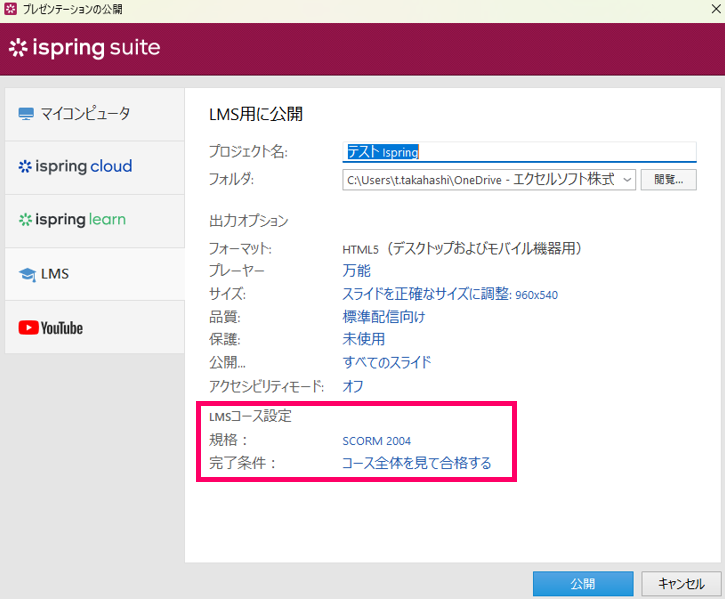Toggle accessibility mode オフ link
Viewport: 725px width, 599px height.
pos(353,386)
